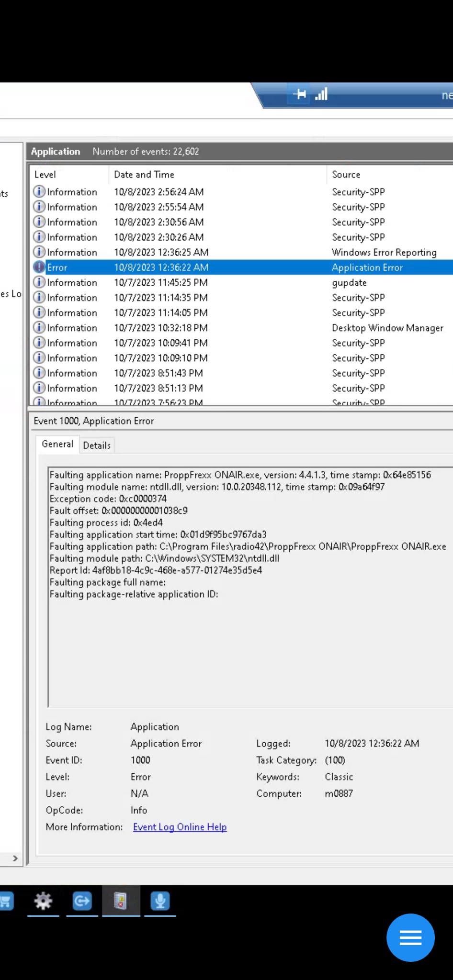The image size is (453, 980).
Task: Click the blue sign-out arrow taskbar icon
Action: click(x=82, y=901)
